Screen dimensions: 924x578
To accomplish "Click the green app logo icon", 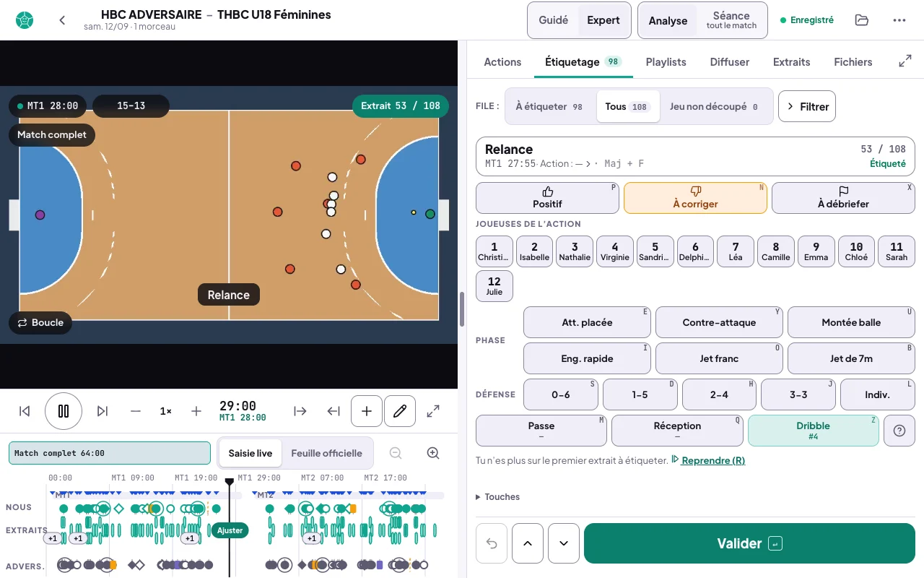I will [25, 20].
